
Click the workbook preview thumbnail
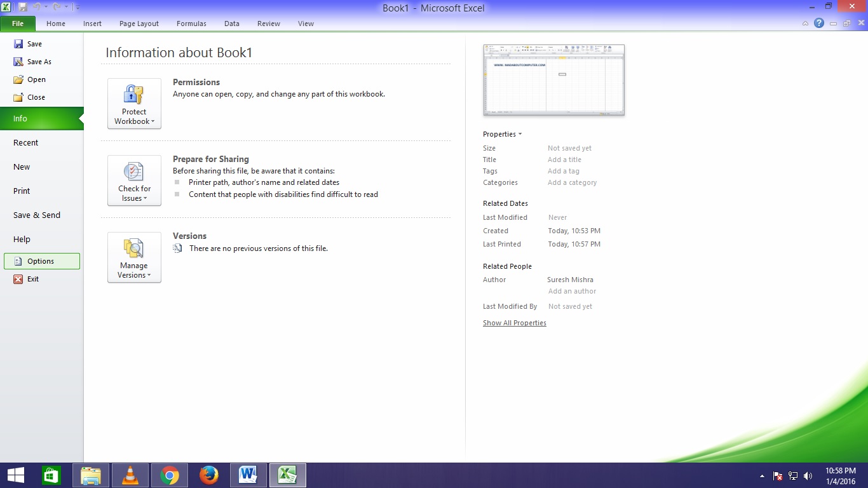(x=554, y=80)
